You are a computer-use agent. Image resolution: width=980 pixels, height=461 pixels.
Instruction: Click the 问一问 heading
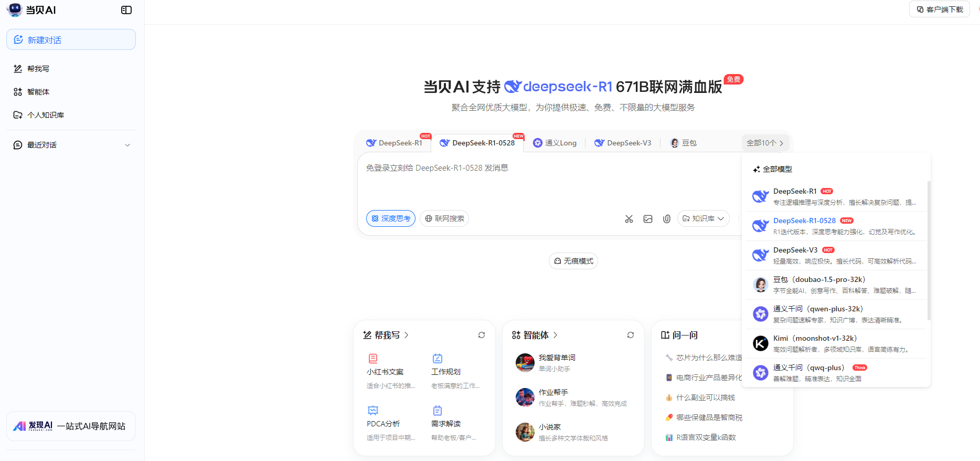(x=679, y=335)
